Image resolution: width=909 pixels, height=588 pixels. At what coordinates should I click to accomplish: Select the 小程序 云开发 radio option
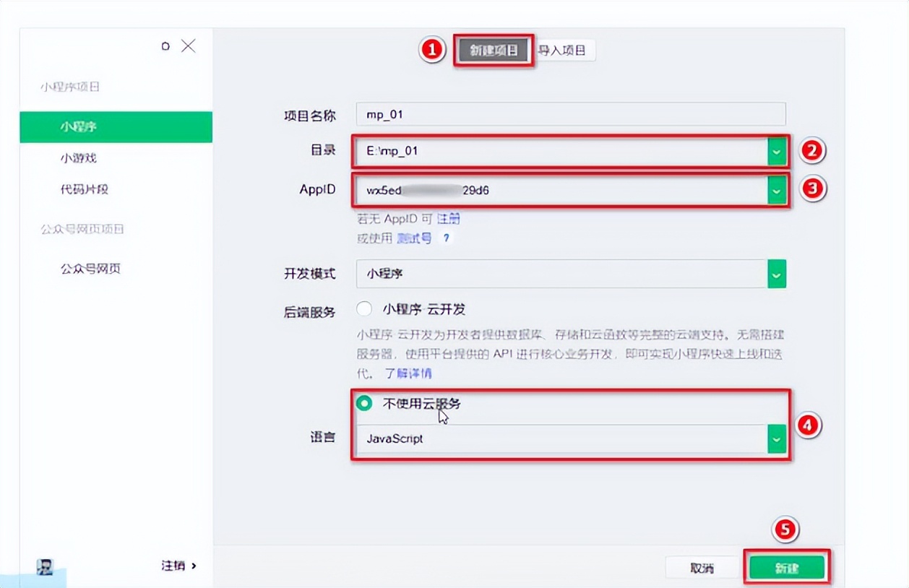pyautogui.click(x=363, y=308)
